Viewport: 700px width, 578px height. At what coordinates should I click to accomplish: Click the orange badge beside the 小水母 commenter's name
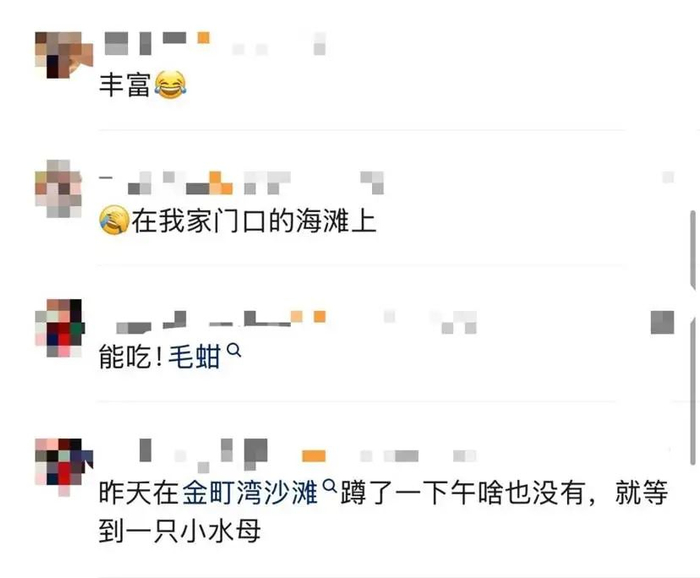coord(314,456)
